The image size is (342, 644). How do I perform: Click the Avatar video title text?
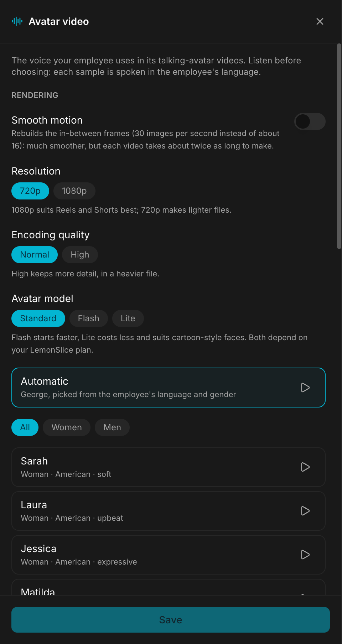[59, 22]
